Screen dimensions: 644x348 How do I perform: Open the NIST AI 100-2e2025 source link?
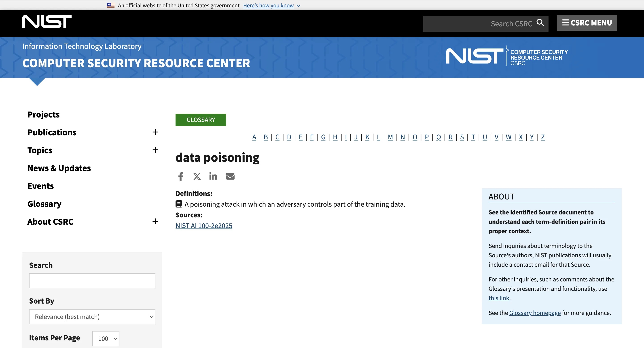(204, 226)
